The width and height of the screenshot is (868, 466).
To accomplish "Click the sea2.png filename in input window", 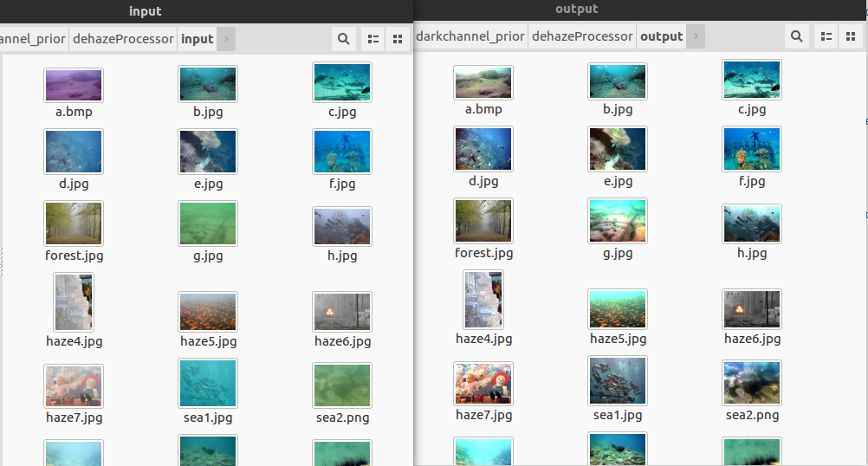I will tap(343, 417).
